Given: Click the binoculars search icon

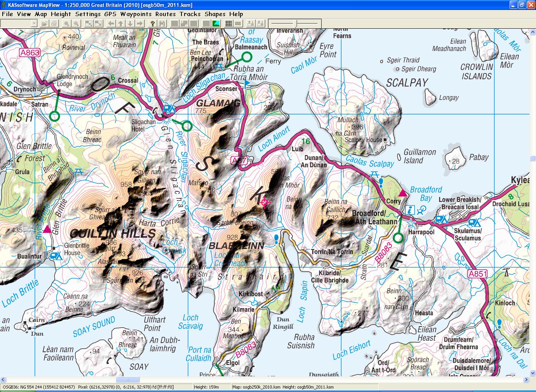Looking at the screenshot, I should point(162,24).
